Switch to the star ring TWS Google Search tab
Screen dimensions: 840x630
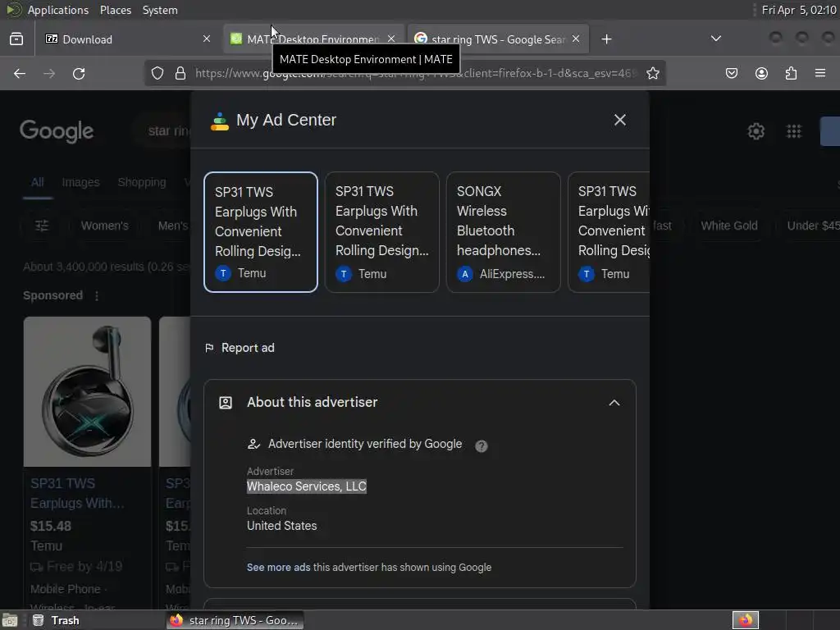click(x=498, y=39)
